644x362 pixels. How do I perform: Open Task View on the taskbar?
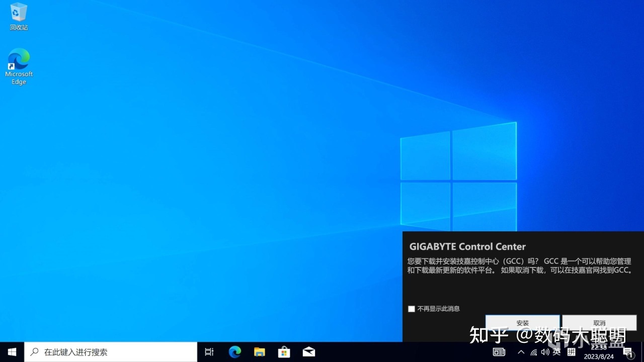pyautogui.click(x=209, y=352)
